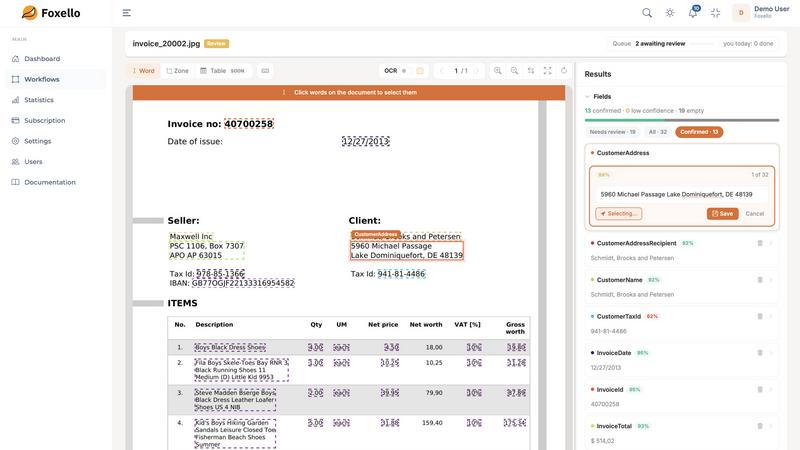Delete the CustomerAddressRecipient field
The image size is (800, 450).
point(760,243)
